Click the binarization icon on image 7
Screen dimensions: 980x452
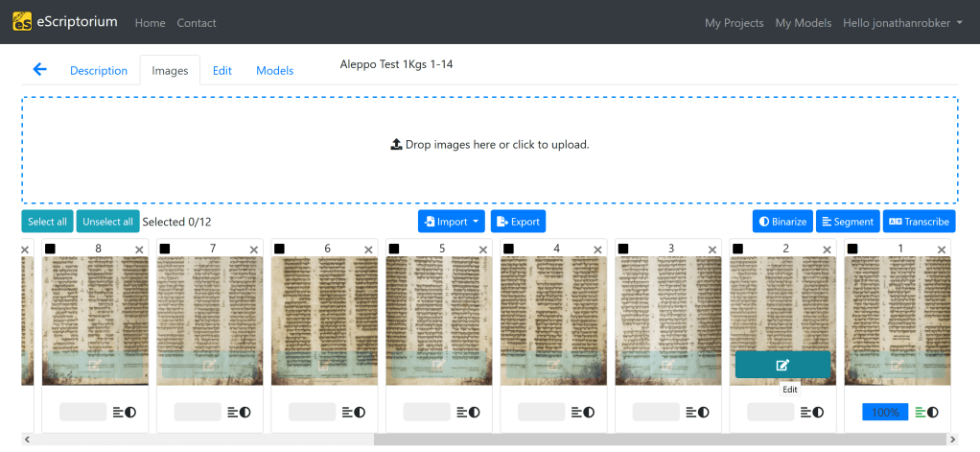245,412
